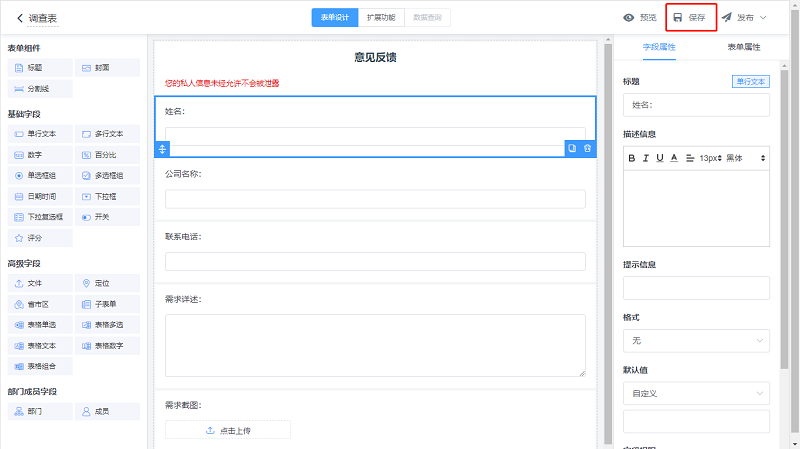Click the 公司名称 input field
Image resolution: width=800 pixels, height=449 pixels.
(x=375, y=198)
